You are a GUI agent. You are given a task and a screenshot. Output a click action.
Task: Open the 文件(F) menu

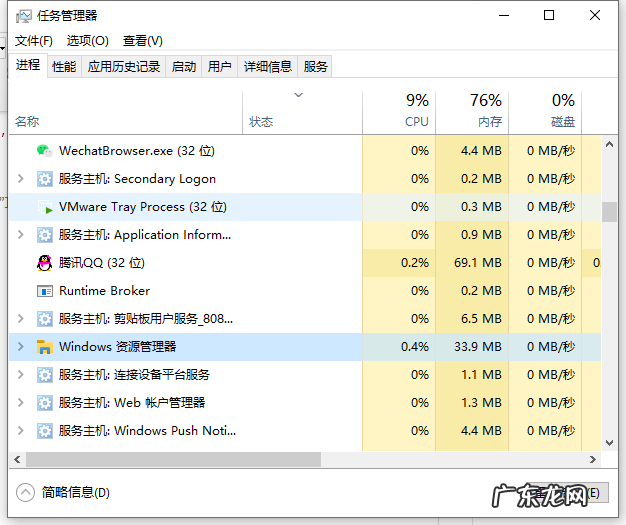pyautogui.click(x=34, y=41)
